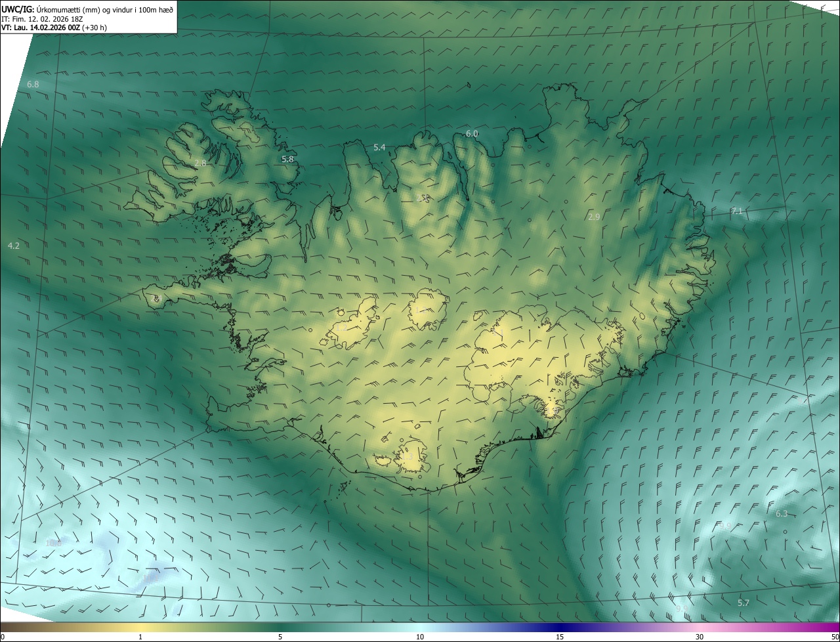The height and width of the screenshot is (642, 840).
Task: Select the 2.9 value in northeast Iceland
Action: (x=594, y=217)
